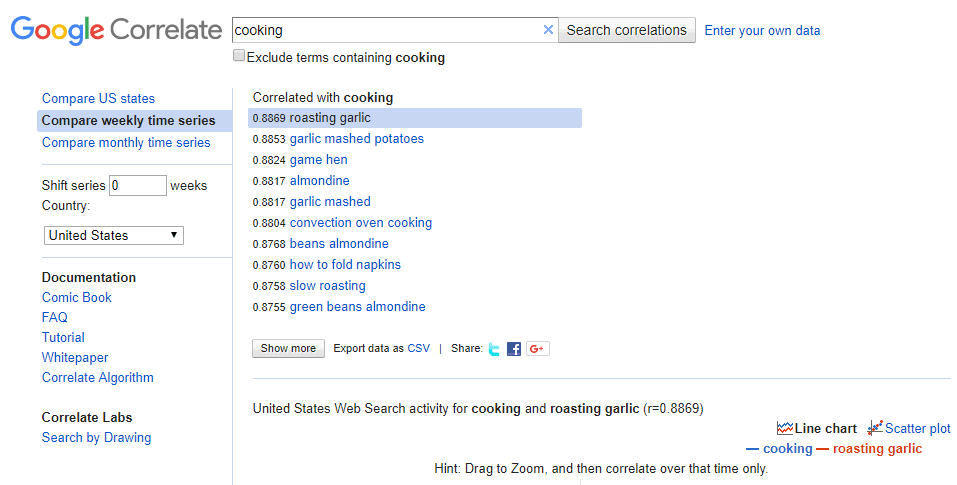957x485 pixels.
Task: Toggle the blue cooking legend series
Action: coord(779,449)
